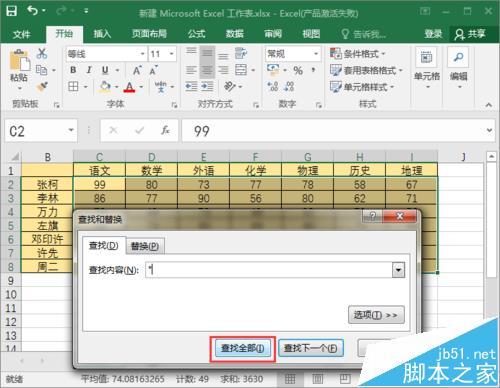Click the Decrease Decimal icon

[x=289, y=87]
